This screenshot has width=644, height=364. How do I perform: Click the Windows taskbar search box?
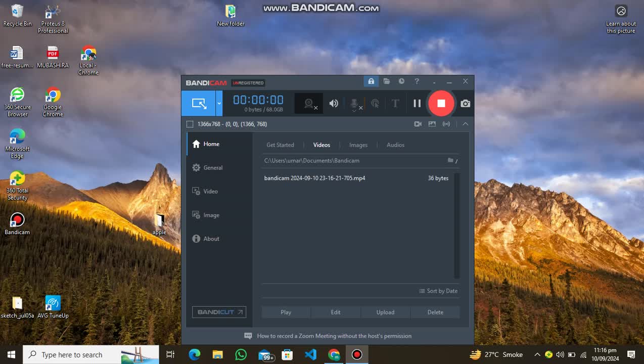click(x=91, y=355)
